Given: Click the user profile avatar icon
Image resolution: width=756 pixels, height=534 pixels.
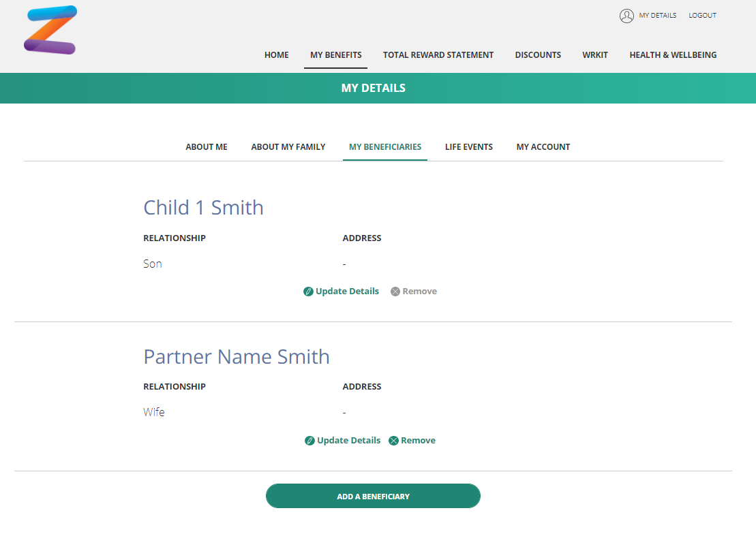Looking at the screenshot, I should (x=626, y=16).
